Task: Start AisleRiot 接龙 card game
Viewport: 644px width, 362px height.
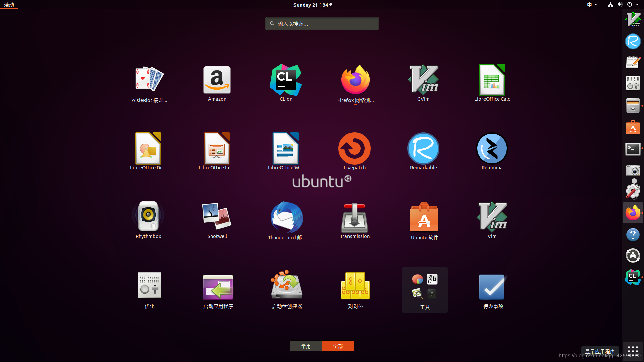Action: tap(149, 79)
